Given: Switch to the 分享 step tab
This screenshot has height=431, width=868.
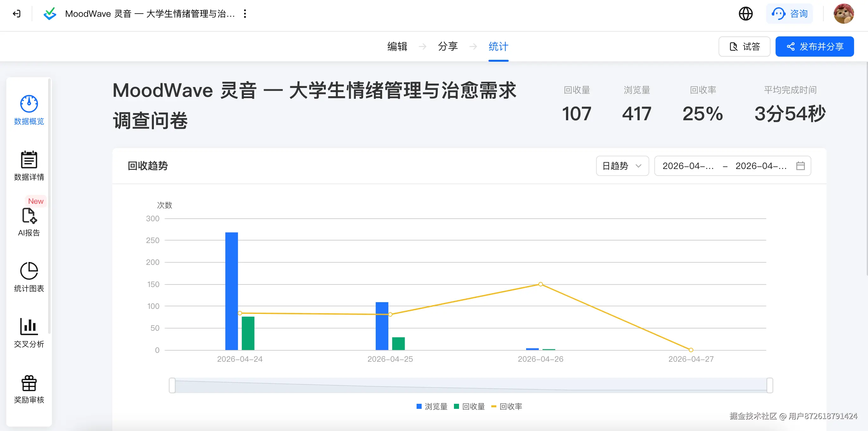Looking at the screenshot, I should 448,47.
